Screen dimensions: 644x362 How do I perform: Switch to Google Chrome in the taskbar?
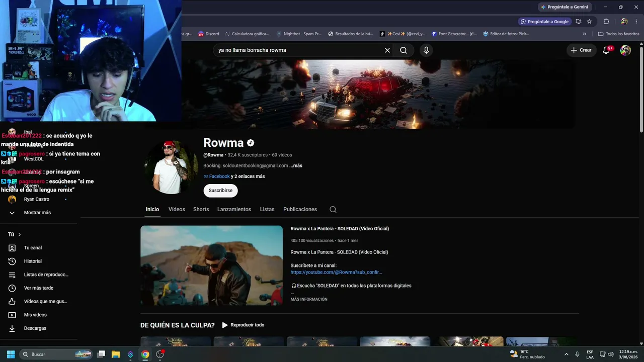click(x=145, y=354)
